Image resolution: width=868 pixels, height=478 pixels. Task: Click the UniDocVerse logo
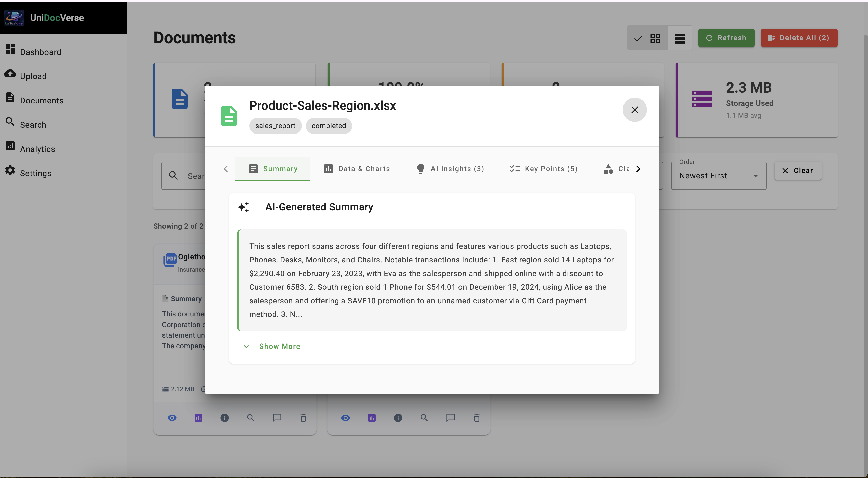[14, 17]
